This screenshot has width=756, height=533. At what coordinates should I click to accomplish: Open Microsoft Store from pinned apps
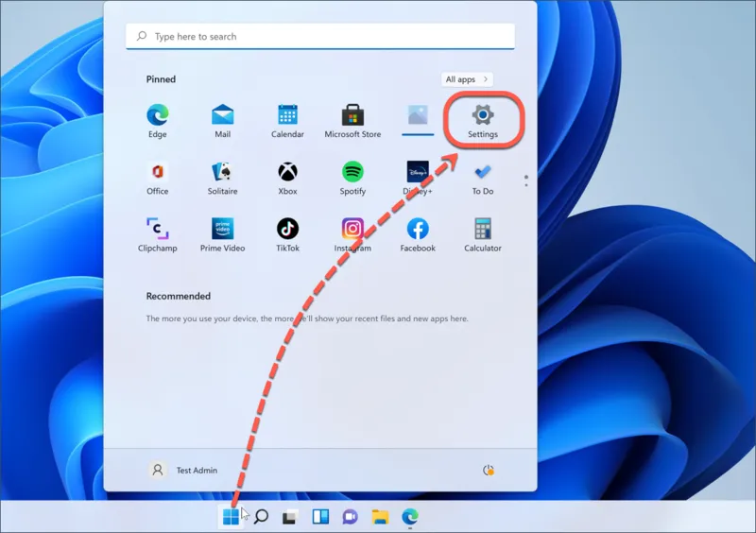352,121
